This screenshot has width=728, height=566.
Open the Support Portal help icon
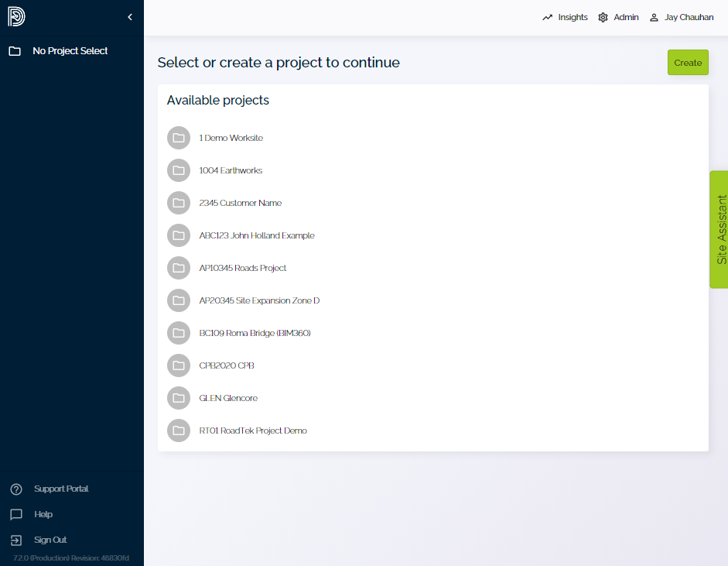[x=16, y=489]
